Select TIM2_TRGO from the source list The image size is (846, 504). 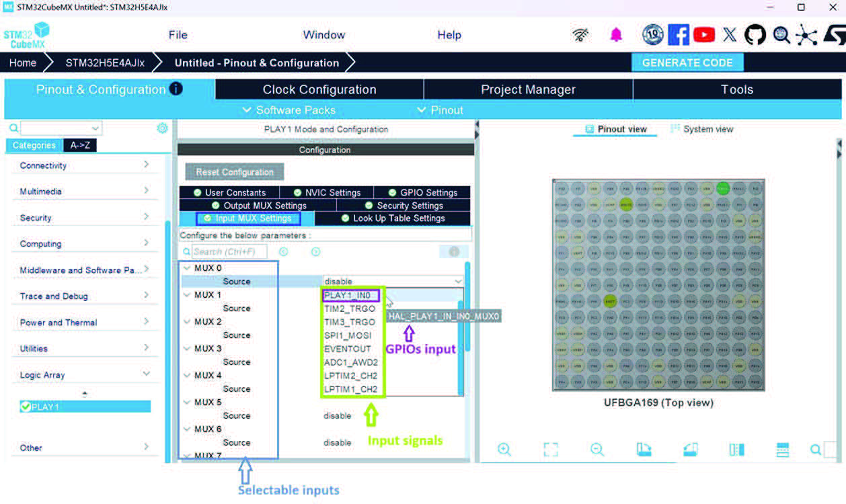point(350,308)
